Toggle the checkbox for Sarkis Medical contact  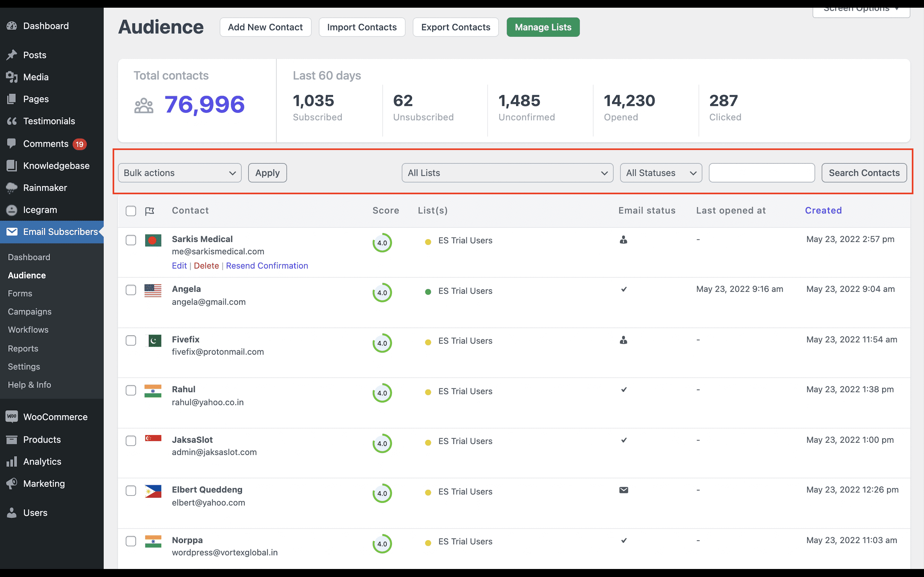click(x=131, y=240)
